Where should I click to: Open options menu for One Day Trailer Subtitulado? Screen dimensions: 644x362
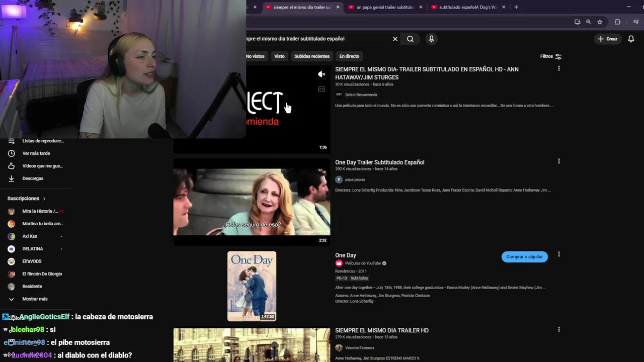click(x=558, y=161)
